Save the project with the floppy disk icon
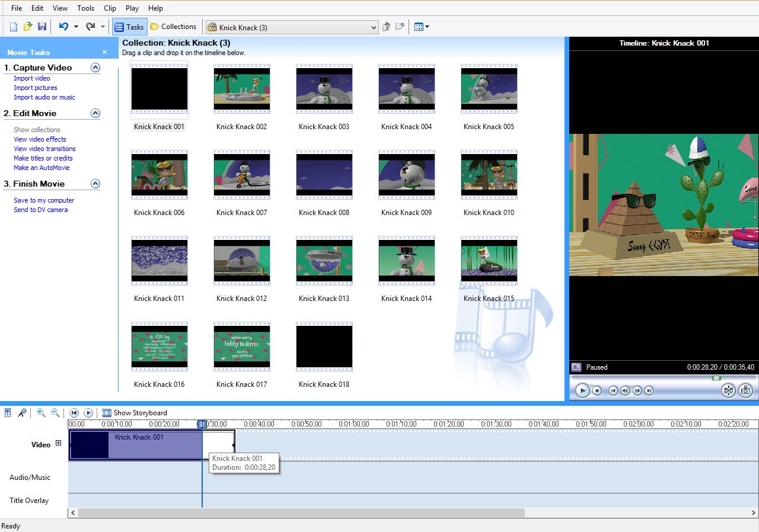The image size is (759, 532). [42, 27]
